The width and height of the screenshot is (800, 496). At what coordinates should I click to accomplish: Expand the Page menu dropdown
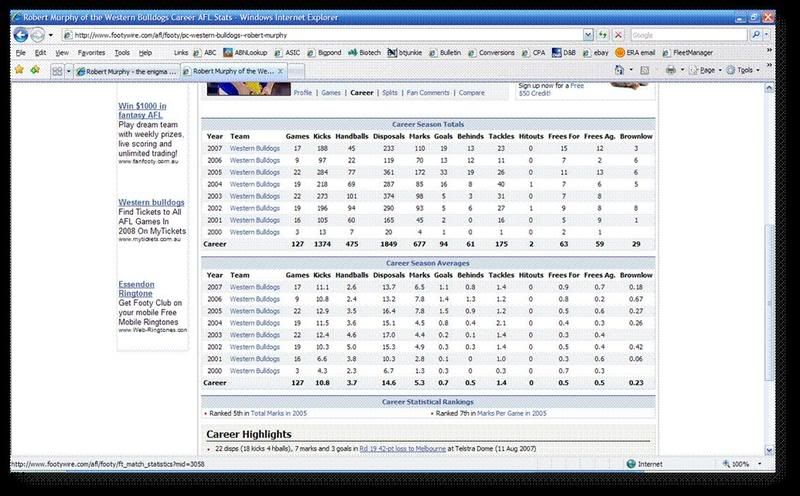[x=709, y=70]
